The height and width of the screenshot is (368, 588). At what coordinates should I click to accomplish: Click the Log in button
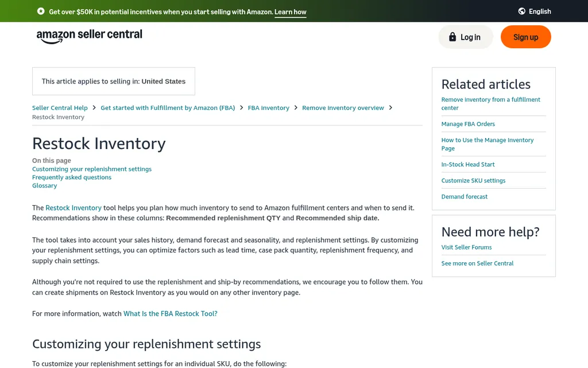click(x=465, y=37)
